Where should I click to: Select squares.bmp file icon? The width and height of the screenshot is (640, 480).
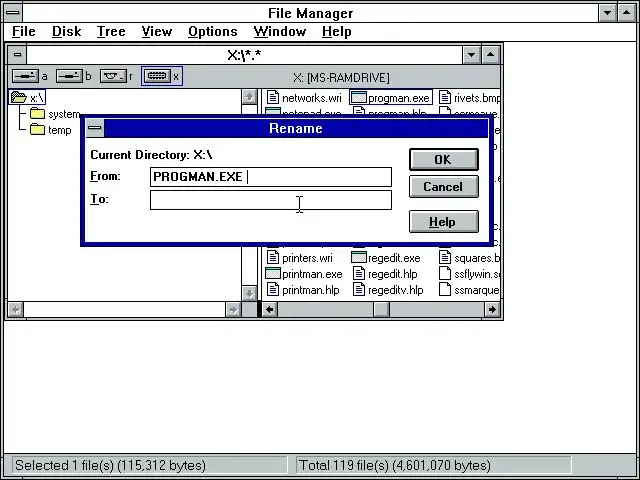coord(445,258)
